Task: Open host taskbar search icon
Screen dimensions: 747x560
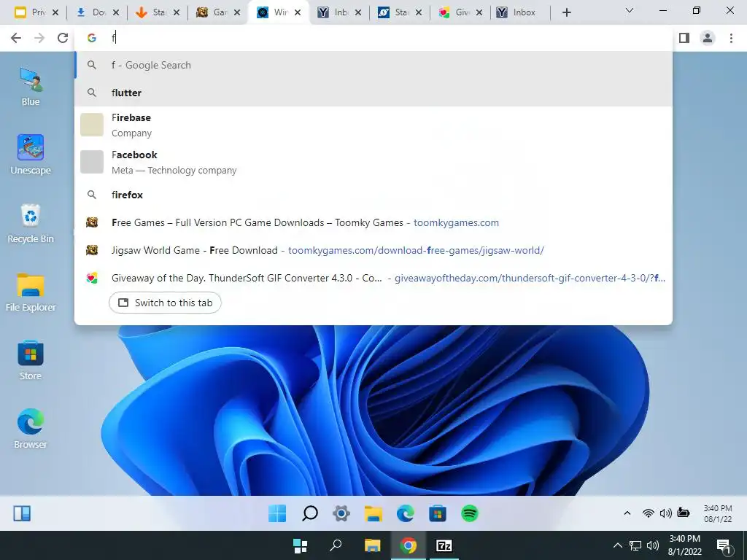Action: click(336, 545)
